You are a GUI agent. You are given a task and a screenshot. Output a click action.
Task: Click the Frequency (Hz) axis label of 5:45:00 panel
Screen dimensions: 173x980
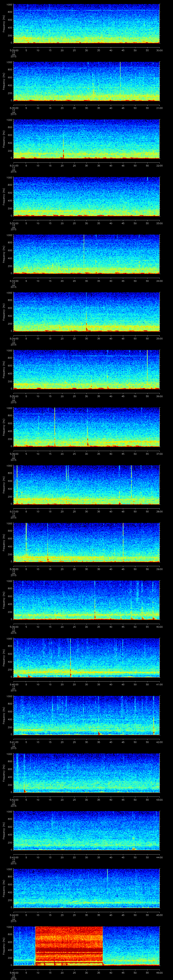4,946
